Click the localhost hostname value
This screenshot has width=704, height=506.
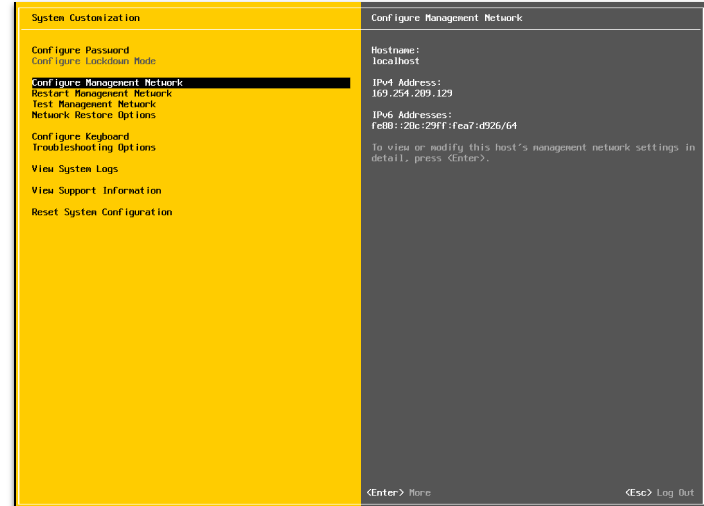click(396, 61)
